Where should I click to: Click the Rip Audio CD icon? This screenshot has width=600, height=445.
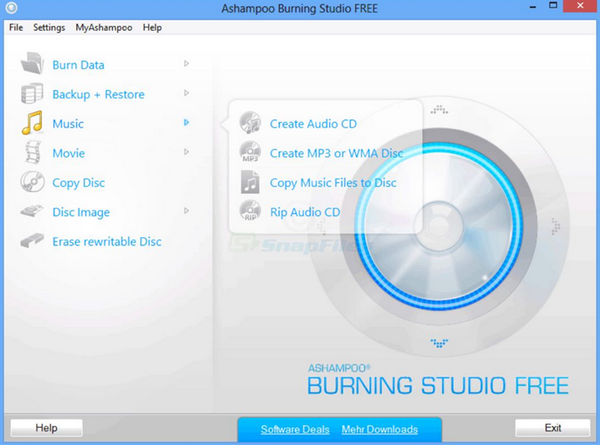(251, 212)
